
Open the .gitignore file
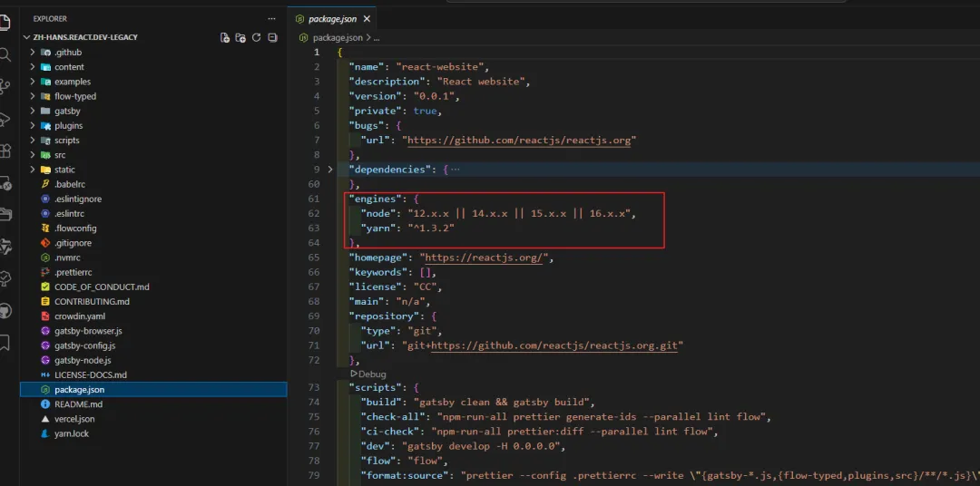(x=153, y=243)
